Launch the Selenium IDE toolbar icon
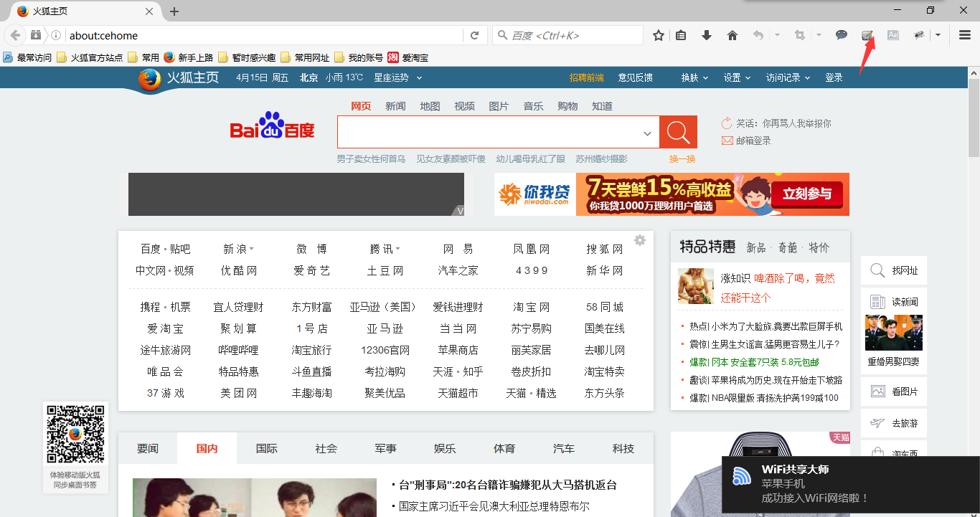Image resolution: width=980 pixels, height=517 pixels. point(867,35)
